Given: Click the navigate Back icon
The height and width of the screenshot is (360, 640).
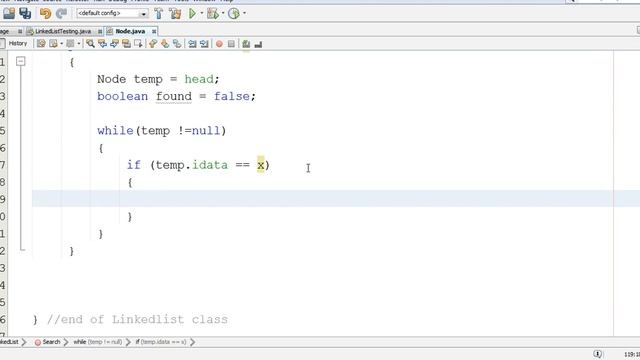Looking at the screenshot, I should (53, 44).
